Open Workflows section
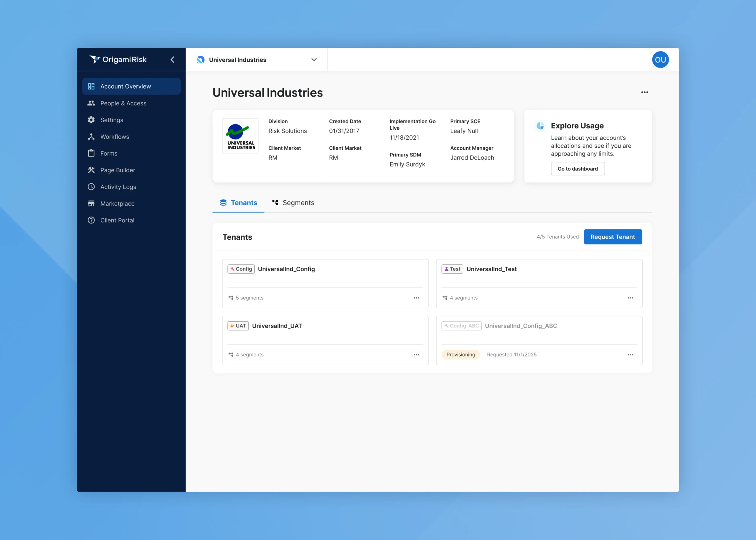This screenshot has height=540, width=756. 131,137
